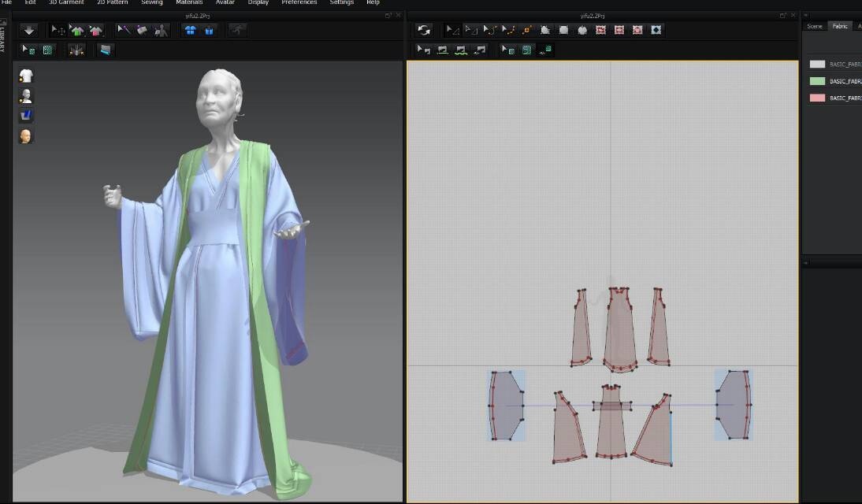862x504 pixels.
Task: Open the Sewing menu
Action: 151,3
